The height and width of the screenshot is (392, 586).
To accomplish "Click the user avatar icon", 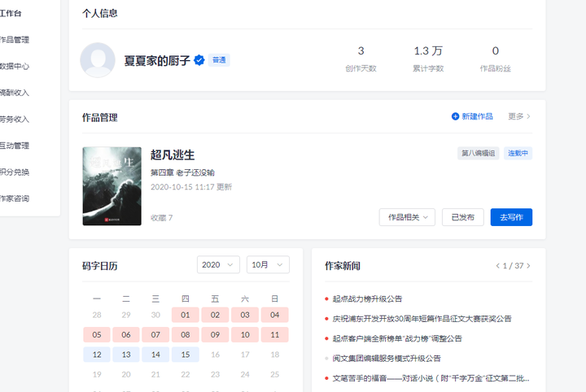I will click(x=98, y=60).
